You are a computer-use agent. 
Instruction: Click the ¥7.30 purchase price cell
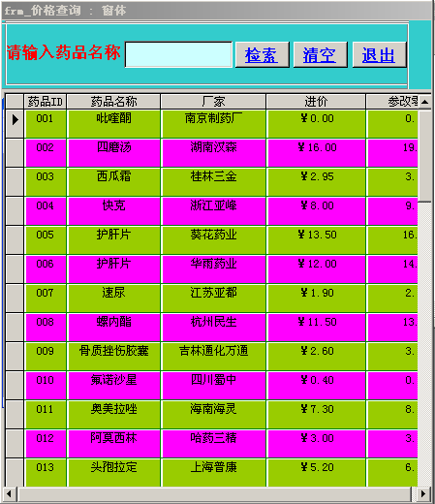click(x=317, y=415)
